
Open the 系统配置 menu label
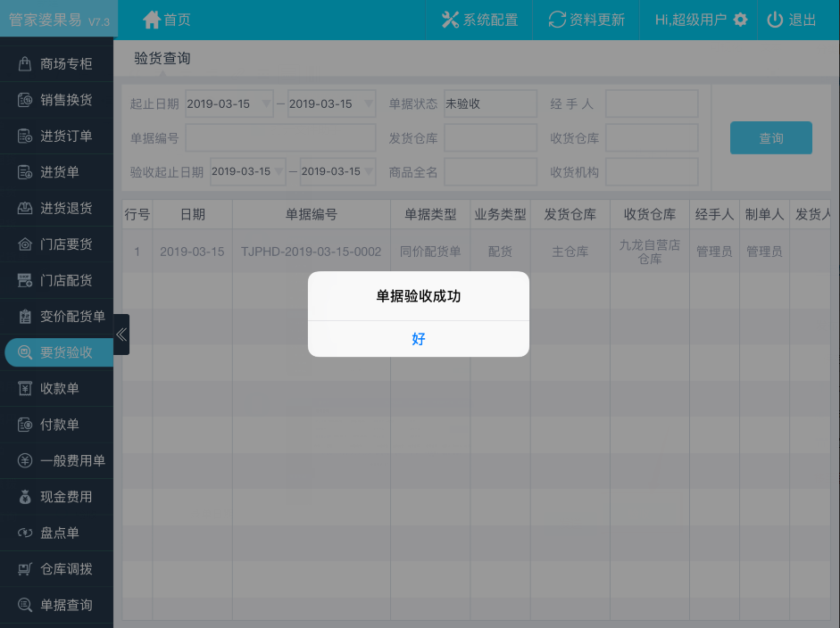[x=490, y=21]
